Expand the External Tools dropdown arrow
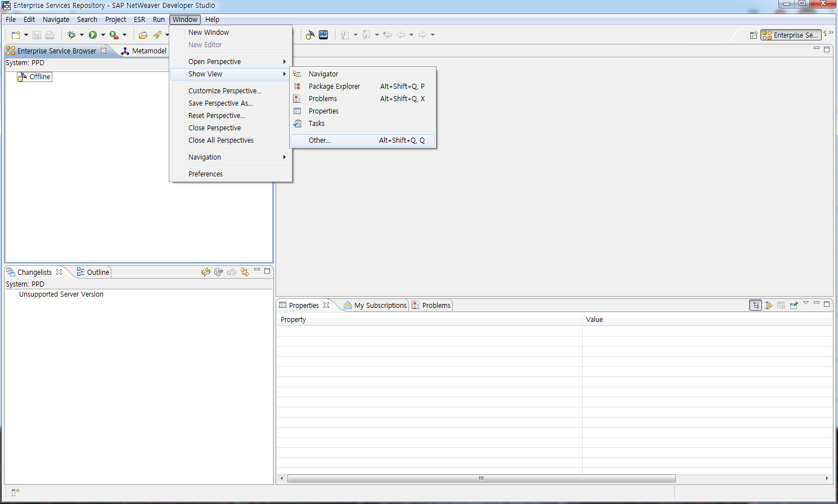This screenshot has height=504, width=838. (124, 35)
